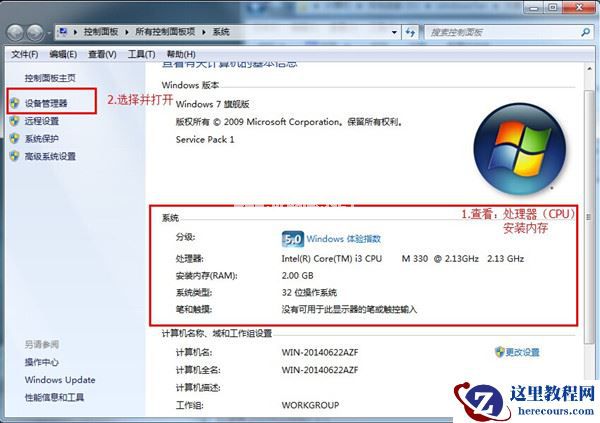Viewport: 600px width, 423px height.
Task: Click the vertical scrollbar thumb
Action: point(589,217)
